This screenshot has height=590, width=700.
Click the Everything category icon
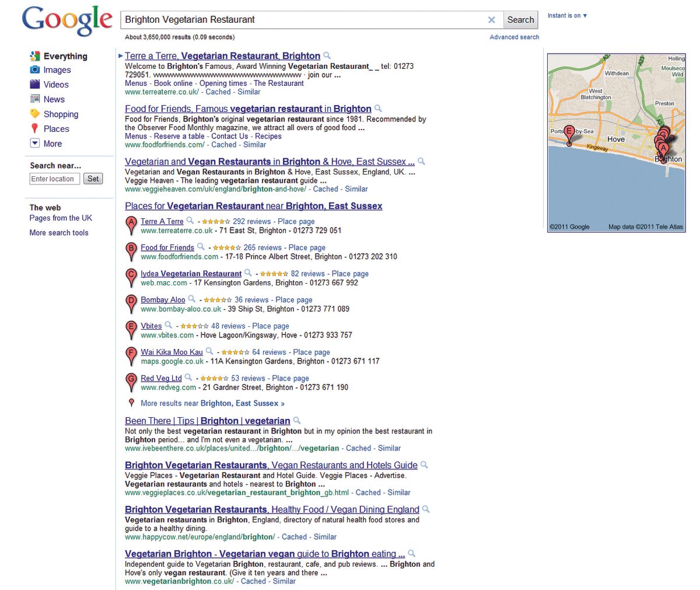pos(36,56)
